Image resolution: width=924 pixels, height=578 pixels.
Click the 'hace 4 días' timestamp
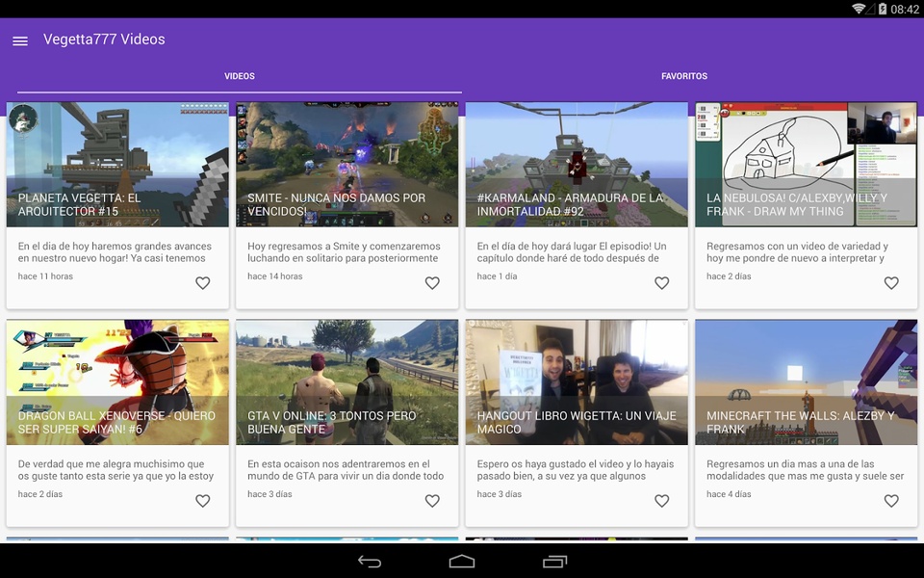(729, 494)
